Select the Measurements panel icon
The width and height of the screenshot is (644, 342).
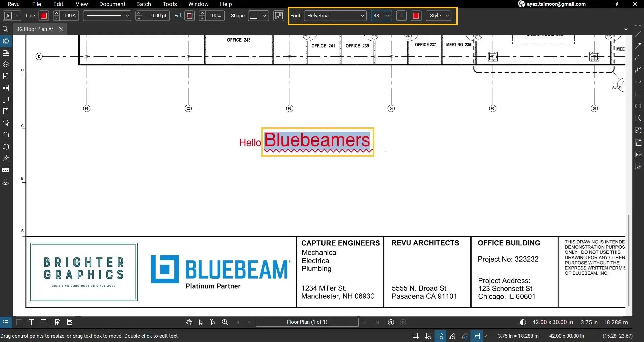point(6,170)
